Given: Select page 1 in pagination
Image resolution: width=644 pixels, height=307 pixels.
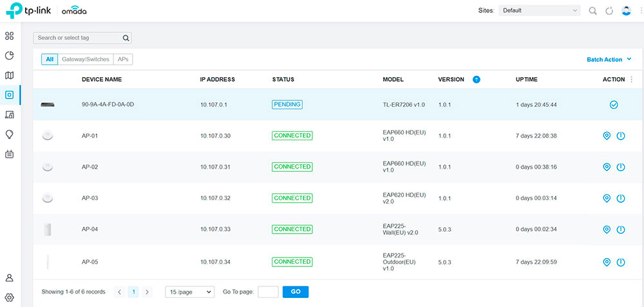Looking at the screenshot, I should click(x=133, y=292).
